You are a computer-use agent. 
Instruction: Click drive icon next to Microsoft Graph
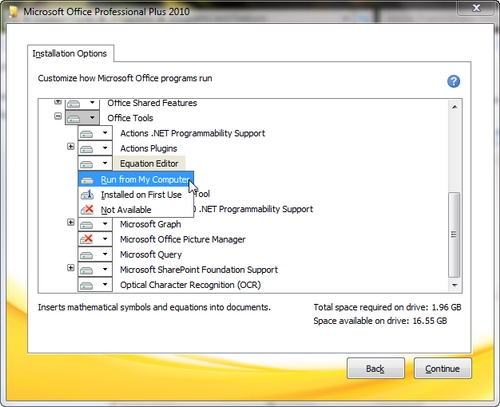pyautogui.click(x=87, y=225)
